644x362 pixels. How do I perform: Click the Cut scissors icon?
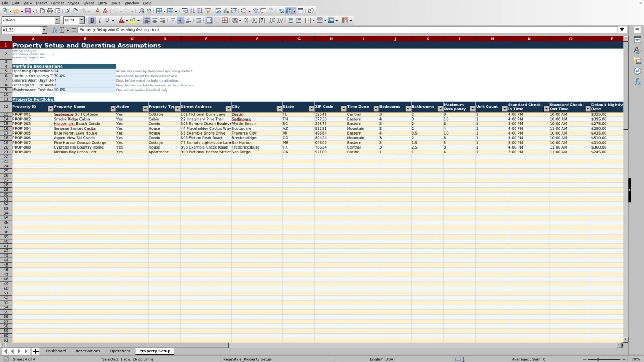[68, 11]
